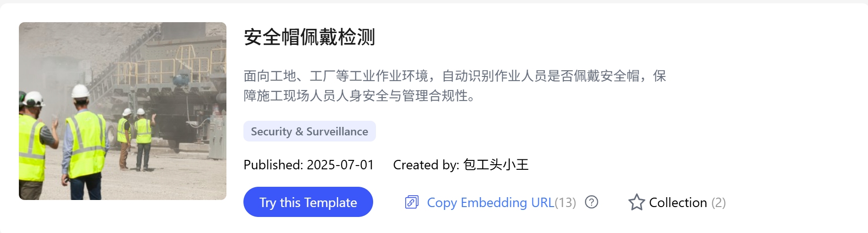Select the Security & Surveillance tag

(x=309, y=131)
